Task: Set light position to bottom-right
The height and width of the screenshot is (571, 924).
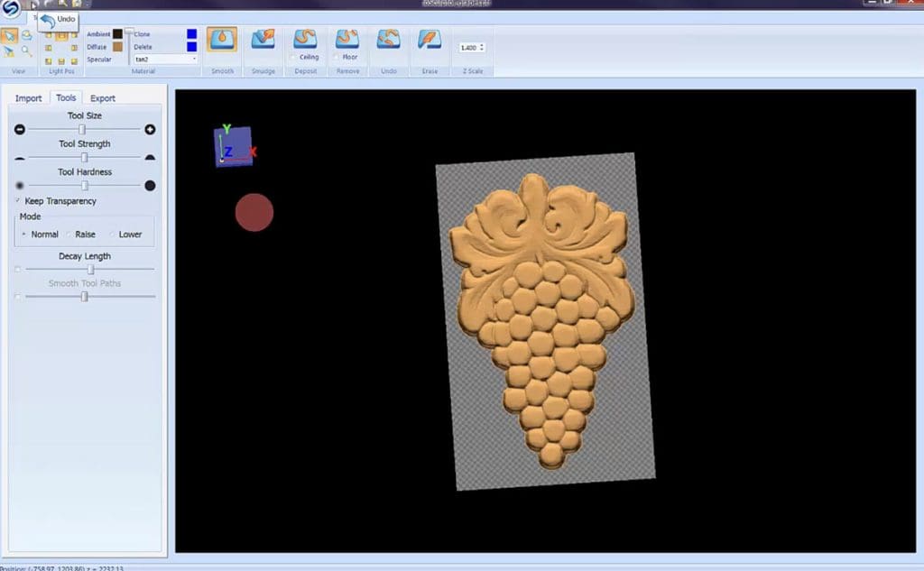Action: [x=74, y=61]
